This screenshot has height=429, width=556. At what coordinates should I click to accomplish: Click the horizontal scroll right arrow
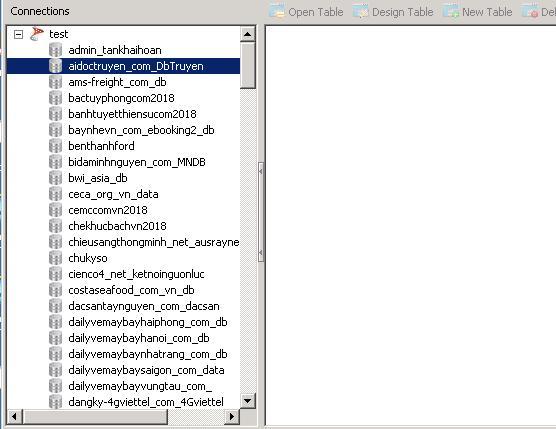[x=232, y=416]
